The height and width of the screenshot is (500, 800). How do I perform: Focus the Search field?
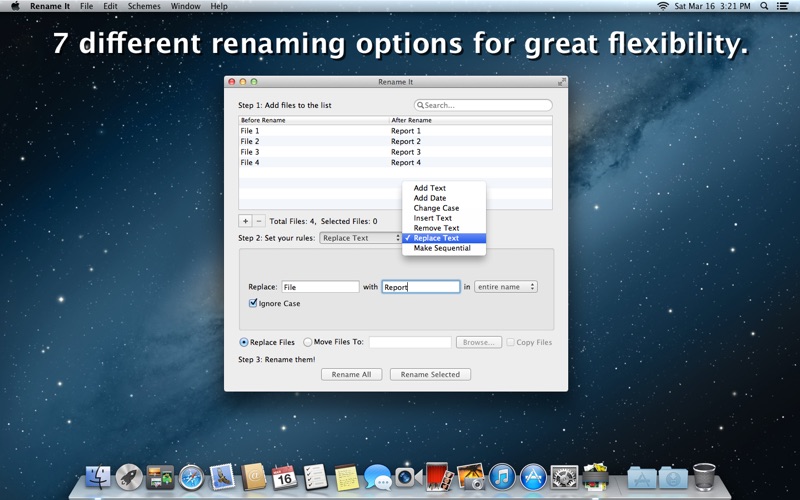point(483,105)
